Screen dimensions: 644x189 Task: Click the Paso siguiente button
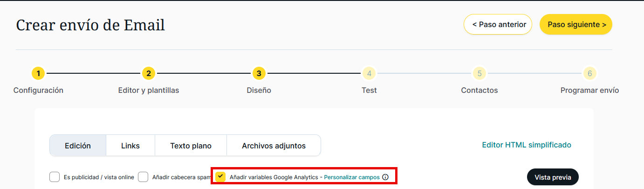575,24
